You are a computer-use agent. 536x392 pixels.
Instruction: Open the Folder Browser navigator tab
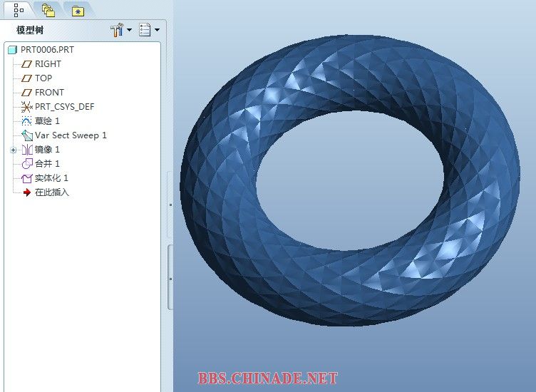pyautogui.click(x=48, y=11)
